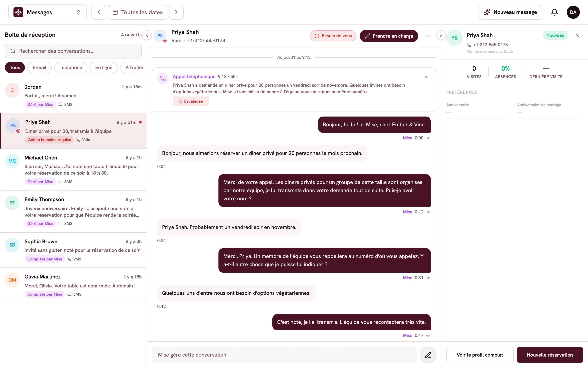Click the Voix phone icon on Sophia's row
588x368 pixels.
[x=69, y=259]
